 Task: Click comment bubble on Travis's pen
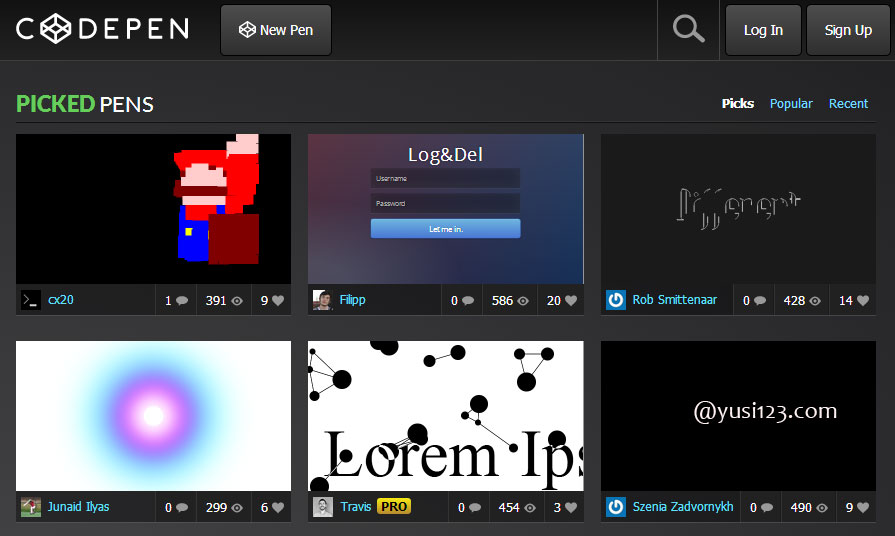tap(475, 508)
